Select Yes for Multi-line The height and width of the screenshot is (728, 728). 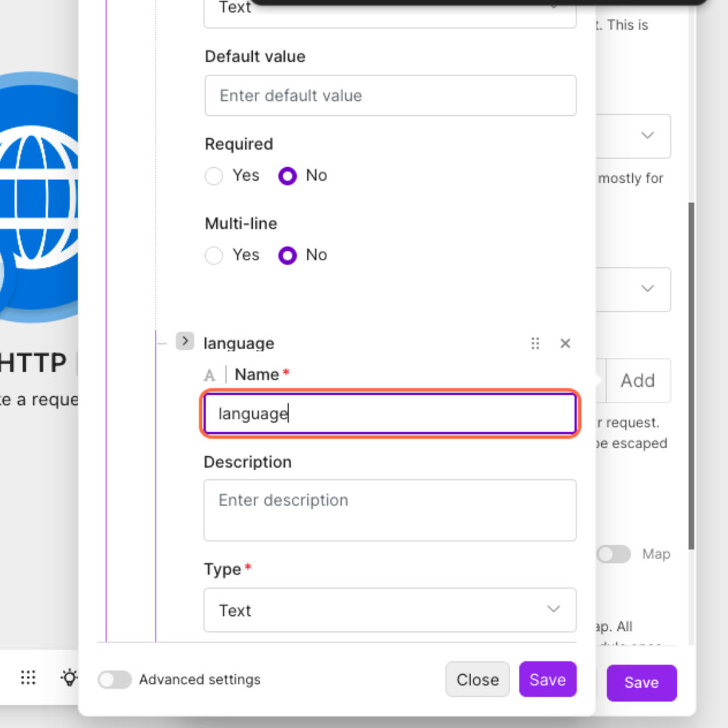click(x=214, y=255)
